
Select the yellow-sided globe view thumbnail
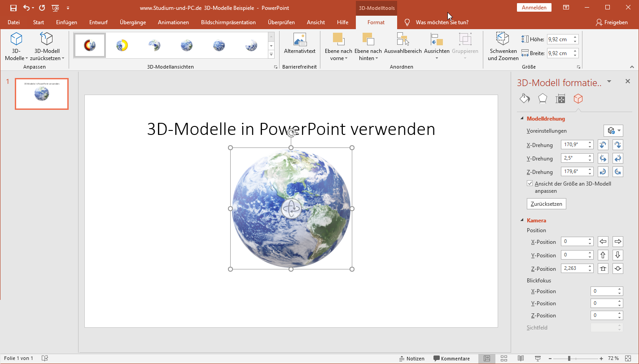pos(122,45)
